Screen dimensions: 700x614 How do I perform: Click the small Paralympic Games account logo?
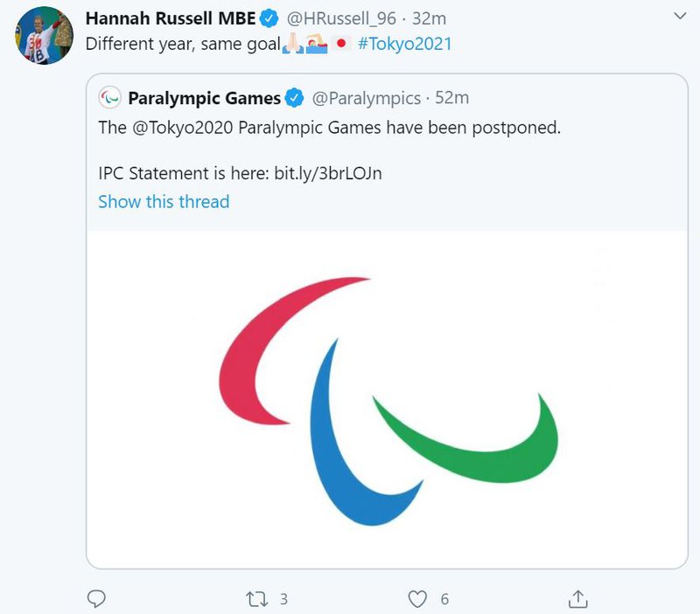pos(110,97)
